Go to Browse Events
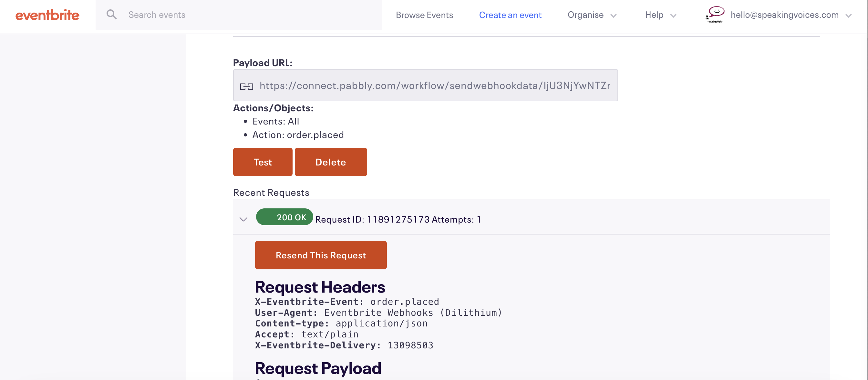 coord(424,15)
